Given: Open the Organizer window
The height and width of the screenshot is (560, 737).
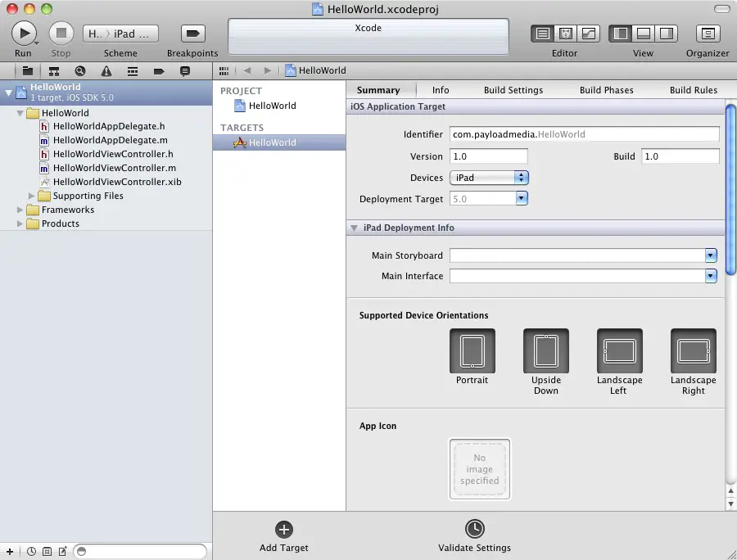Looking at the screenshot, I should tap(708, 34).
